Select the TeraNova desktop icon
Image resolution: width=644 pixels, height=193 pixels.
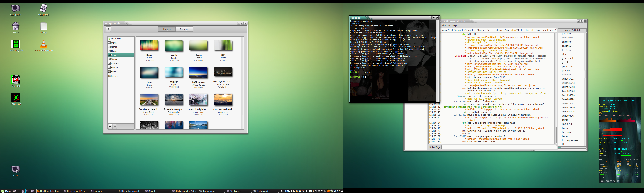[16, 99]
